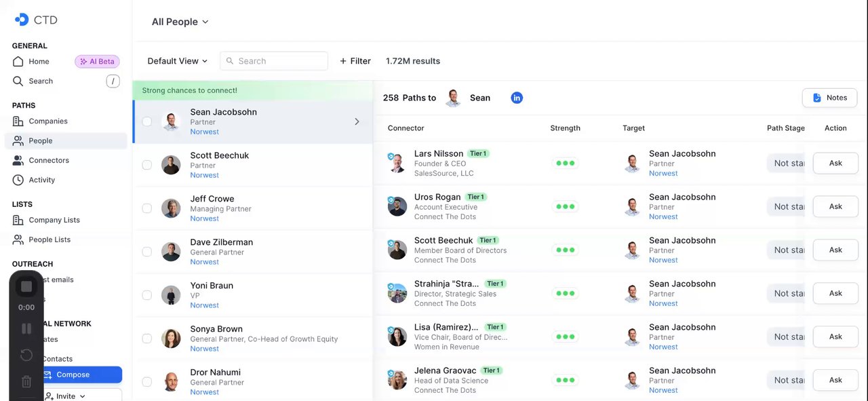
Task: Open Sean's LinkedIn profile icon
Action: (517, 98)
